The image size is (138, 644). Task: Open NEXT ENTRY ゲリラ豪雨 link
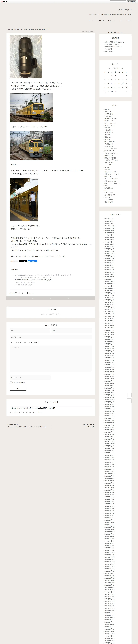(x=91, y=427)
